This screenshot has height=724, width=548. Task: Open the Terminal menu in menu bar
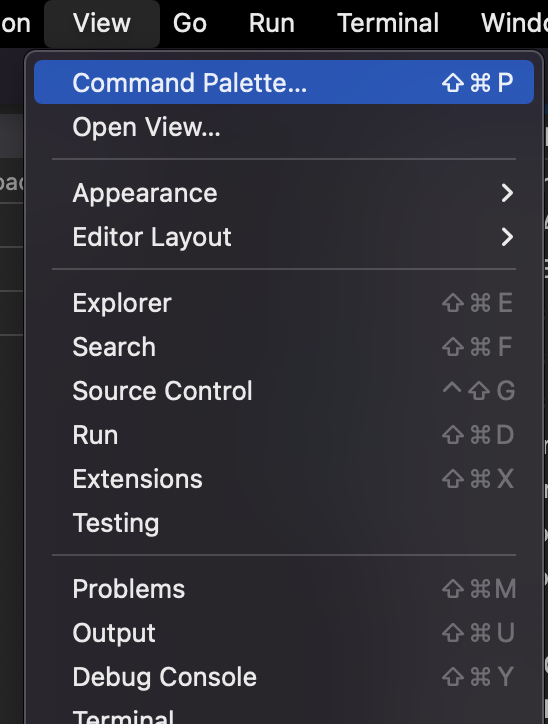(x=388, y=23)
